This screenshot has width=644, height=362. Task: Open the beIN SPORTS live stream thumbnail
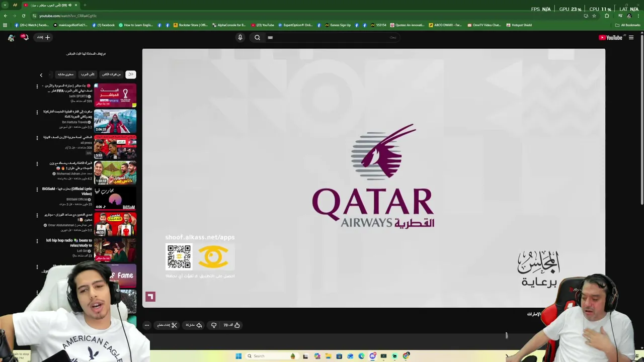pyautogui.click(x=115, y=95)
